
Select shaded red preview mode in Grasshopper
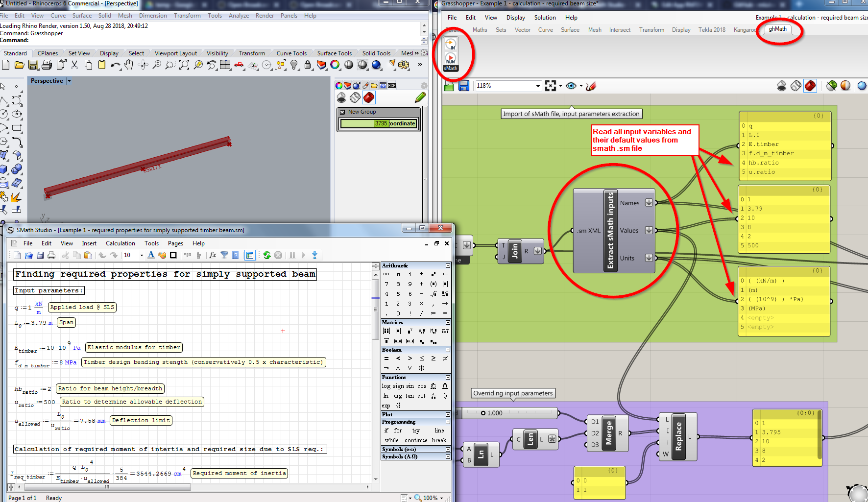pyautogui.click(x=810, y=86)
